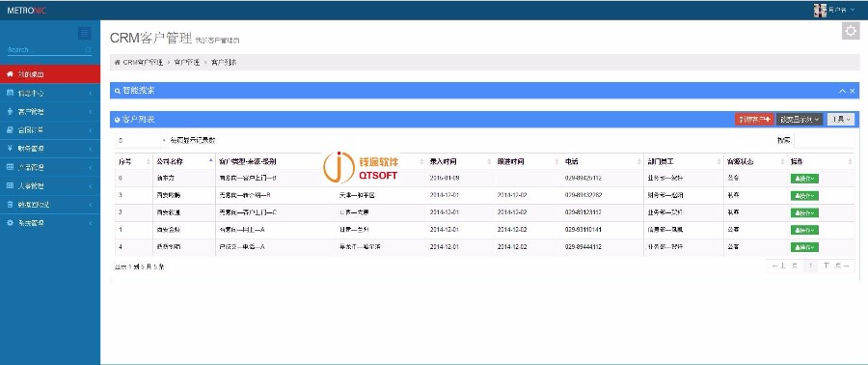The image size is (868, 365).
Task: Click the 客户列表 panel title
Action: (138, 120)
